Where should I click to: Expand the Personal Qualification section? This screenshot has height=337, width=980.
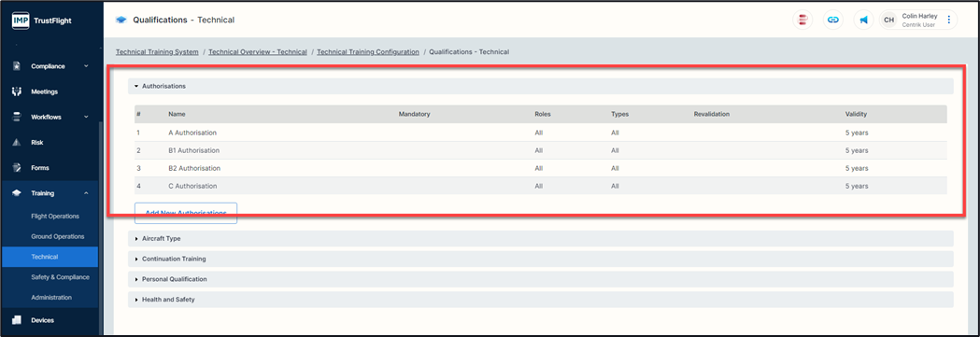541,279
